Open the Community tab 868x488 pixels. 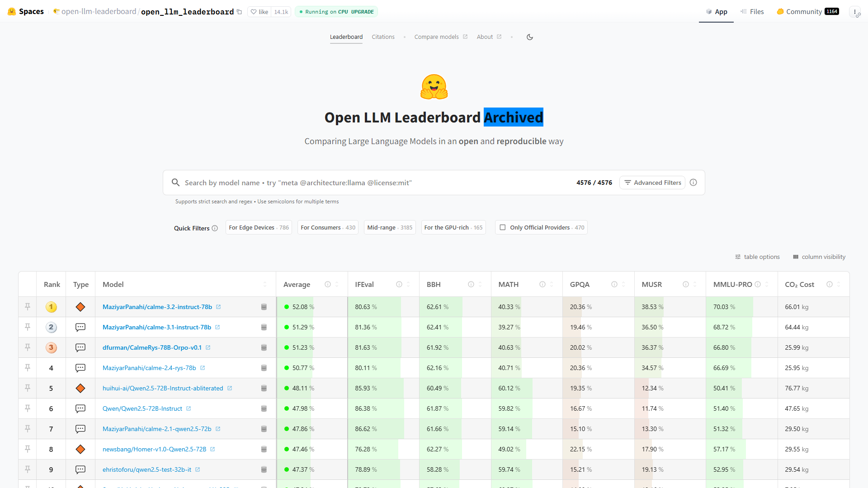tap(807, 12)
